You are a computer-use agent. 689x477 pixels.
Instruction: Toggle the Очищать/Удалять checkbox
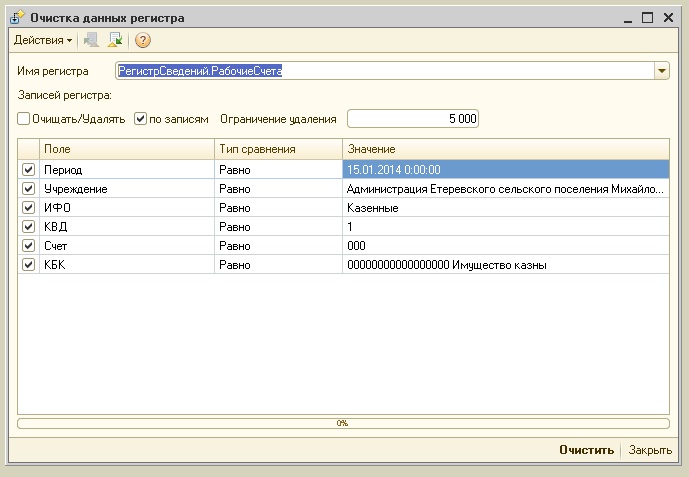[23, 119]
